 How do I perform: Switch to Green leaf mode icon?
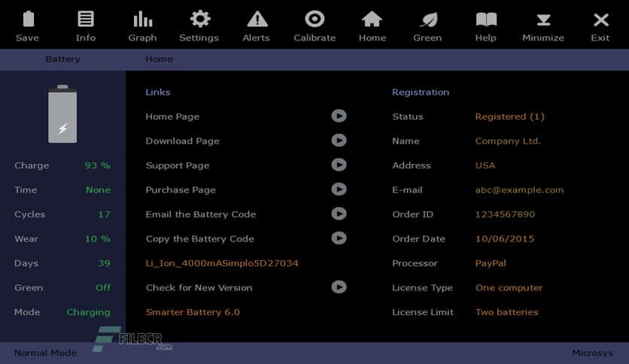429,20
